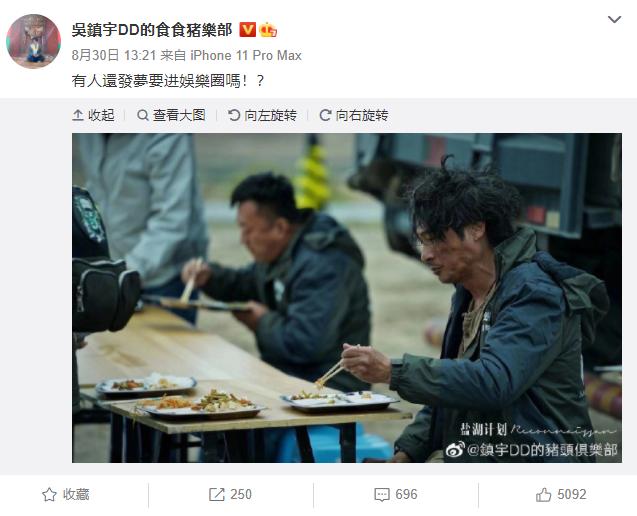Image resolution: width=637 pixels, height=516 pixels.
Task: Click the upward arrow icon beside 收起
Action: [78, 115]
